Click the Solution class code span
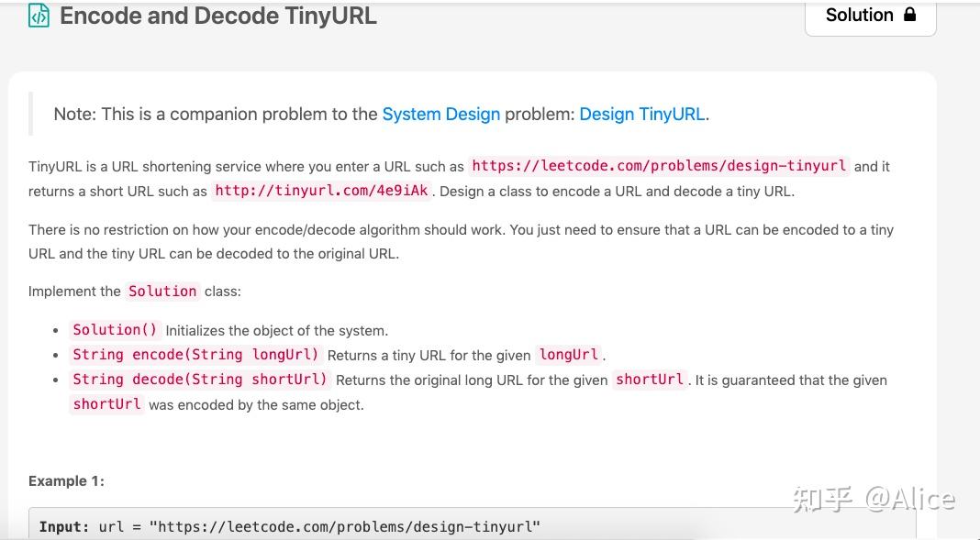Image resolution: width=980 pixels, height=540 pixels. pos(162,291)
